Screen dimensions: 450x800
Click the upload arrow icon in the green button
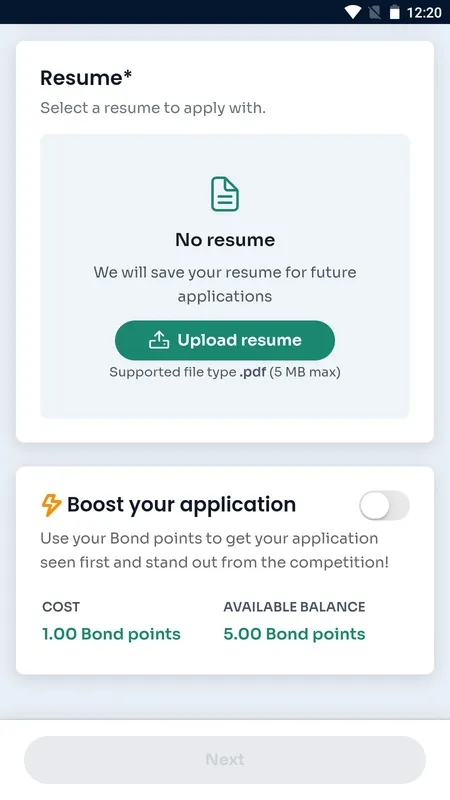tap(159, 340)
